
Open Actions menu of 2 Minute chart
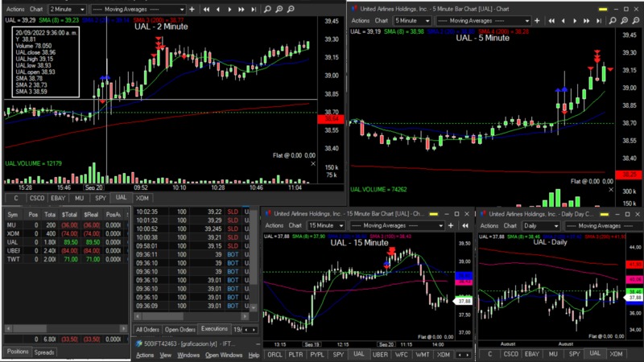click(x=14, y=9)
